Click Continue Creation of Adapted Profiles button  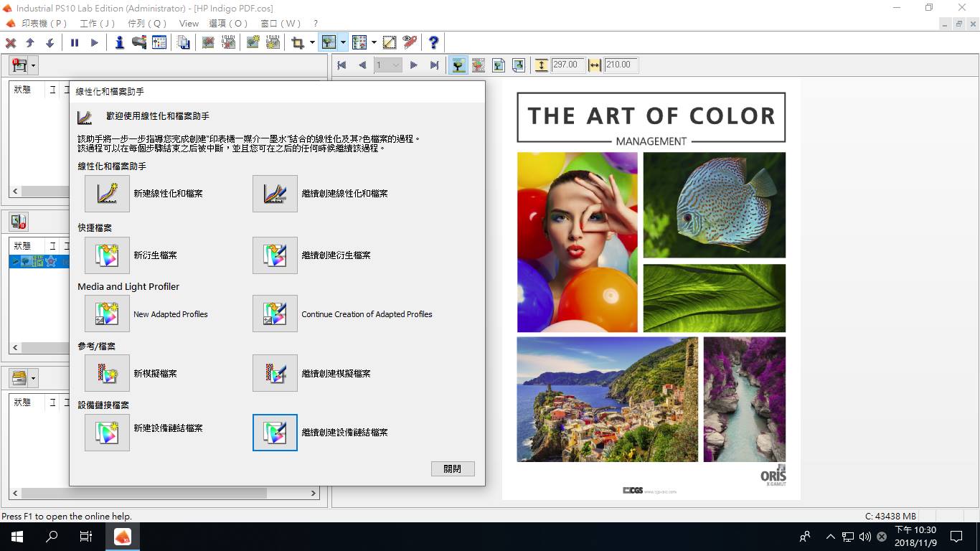coord(275,314)
